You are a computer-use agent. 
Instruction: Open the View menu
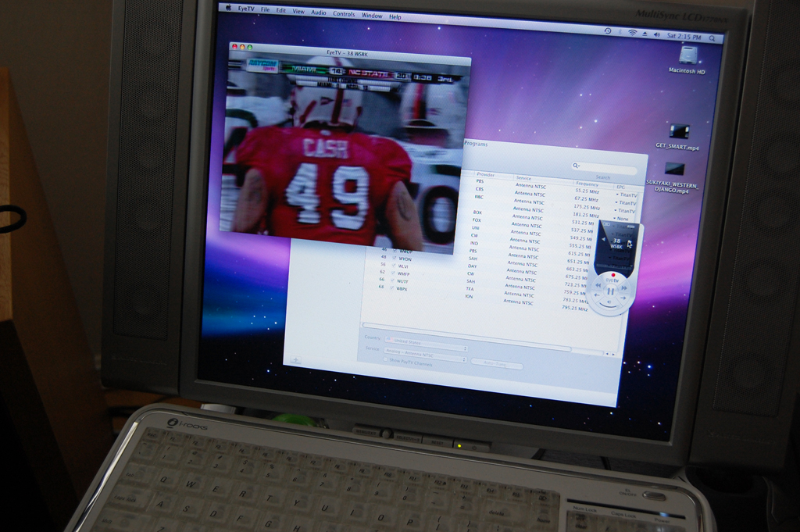click(298, 11)
